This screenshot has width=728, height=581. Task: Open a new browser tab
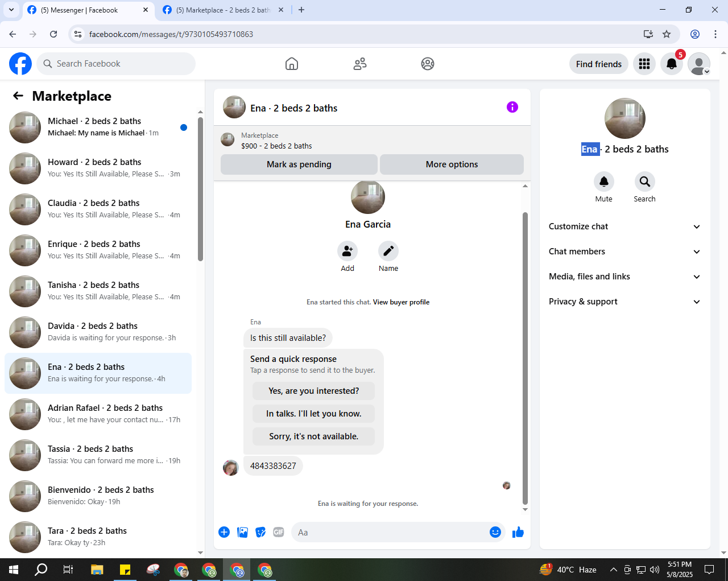[301, 10]
